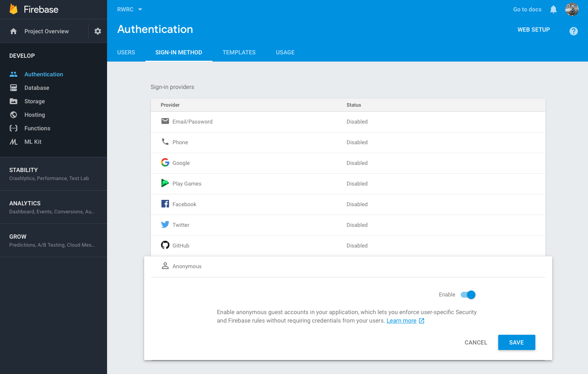
Task: Select the Email/Password provider name
Action: coord(192,121)
